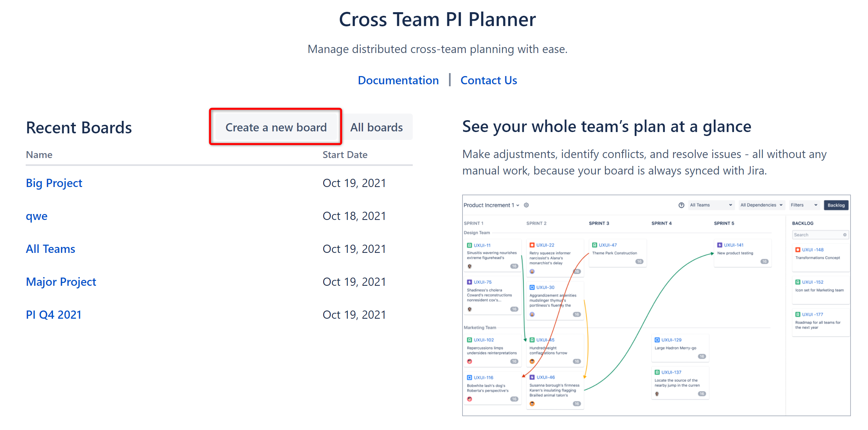Clear backlog search using the x icon
The height and width of the screenshot is (430, 868).
(x=845, y=235)
